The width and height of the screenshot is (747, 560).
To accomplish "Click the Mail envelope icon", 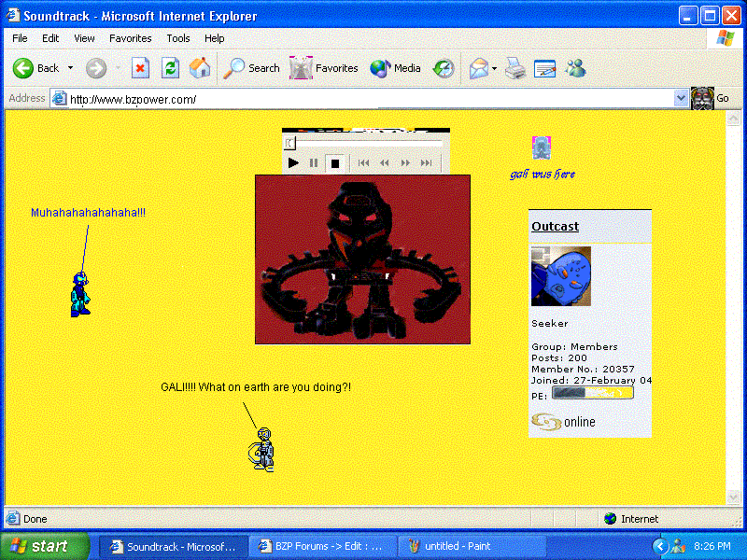I will pyautogui.click(x=479, y=68).
